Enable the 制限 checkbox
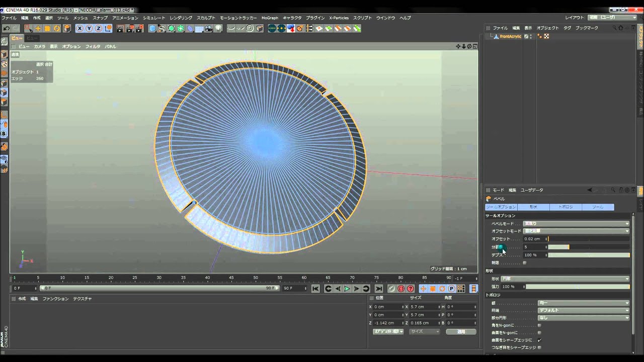The width and height of the screenshot is (644, 362). 525,263
